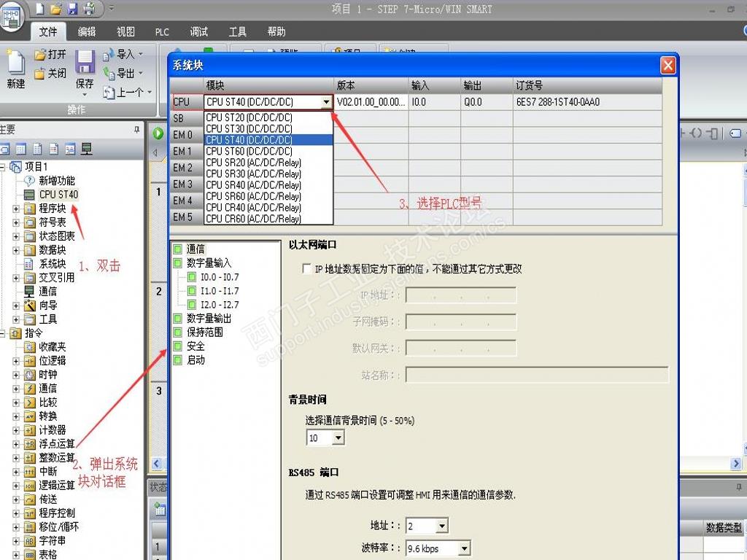The width and height of the screenshot is (747, 560).
Task: Choose CPU CR40 (AC/DC/Relay) from list
Action: click(x=268, y=208)
